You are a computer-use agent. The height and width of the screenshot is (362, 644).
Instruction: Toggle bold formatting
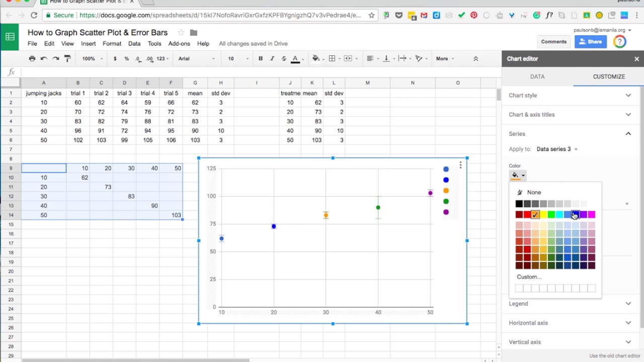[x=261, y=59]
